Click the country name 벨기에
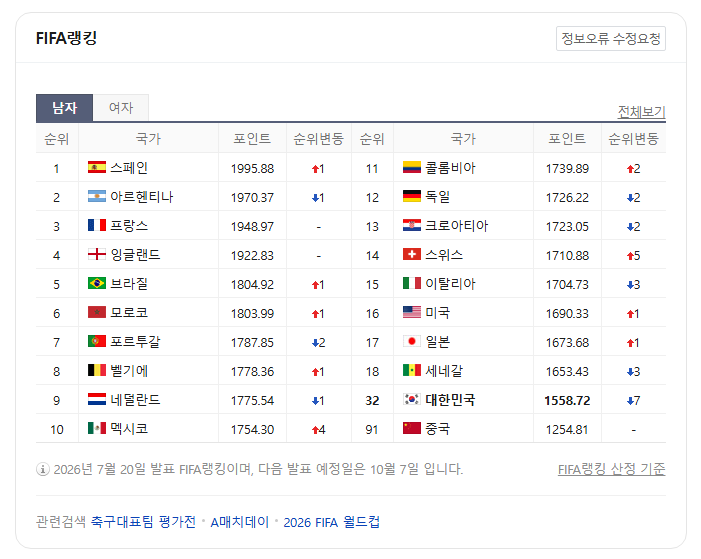Image resolution: width=701 pixels, height=559 pixels. click(129, 371)
